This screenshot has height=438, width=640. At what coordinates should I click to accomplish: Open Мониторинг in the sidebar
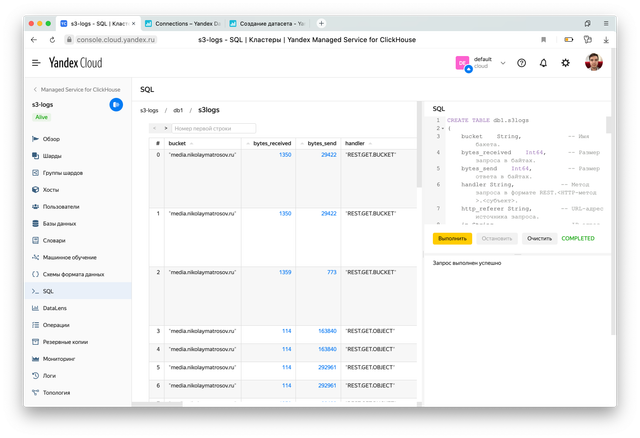[59, 358]
